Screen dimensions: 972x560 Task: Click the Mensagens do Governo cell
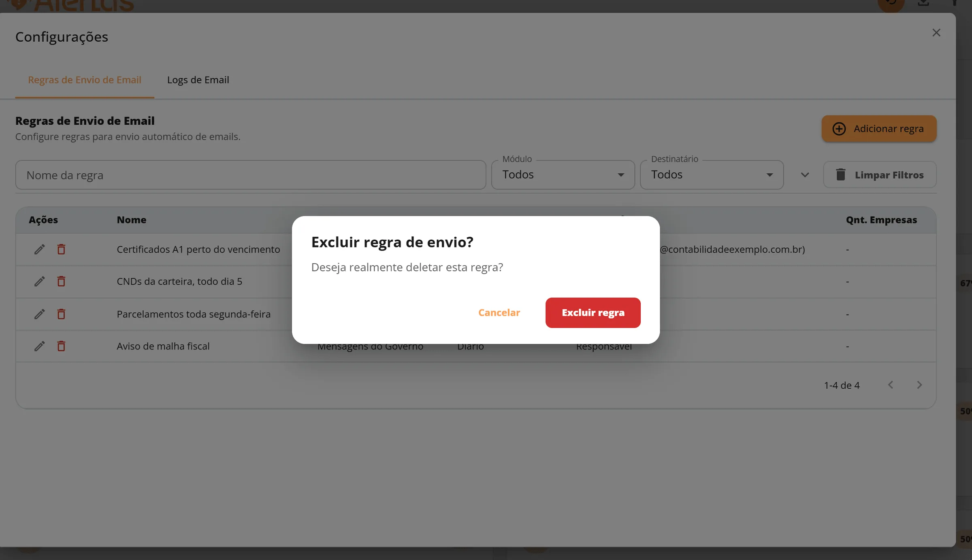[370, 347]
